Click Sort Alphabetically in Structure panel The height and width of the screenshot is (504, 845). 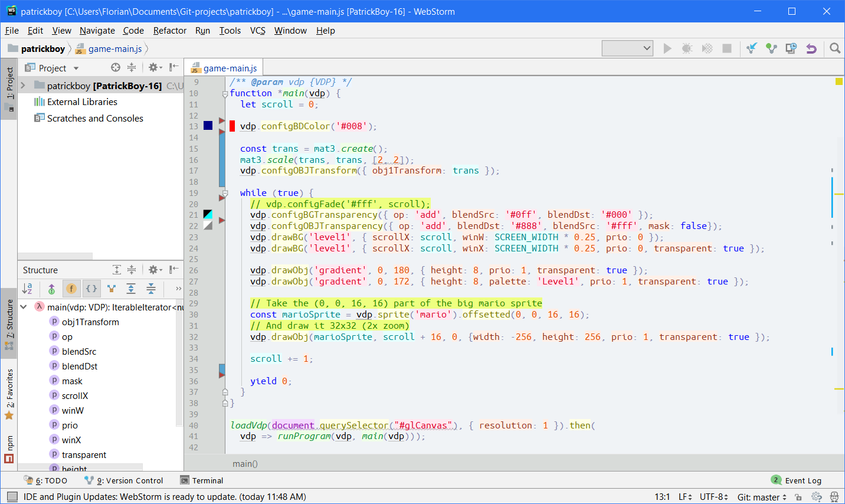27,289
